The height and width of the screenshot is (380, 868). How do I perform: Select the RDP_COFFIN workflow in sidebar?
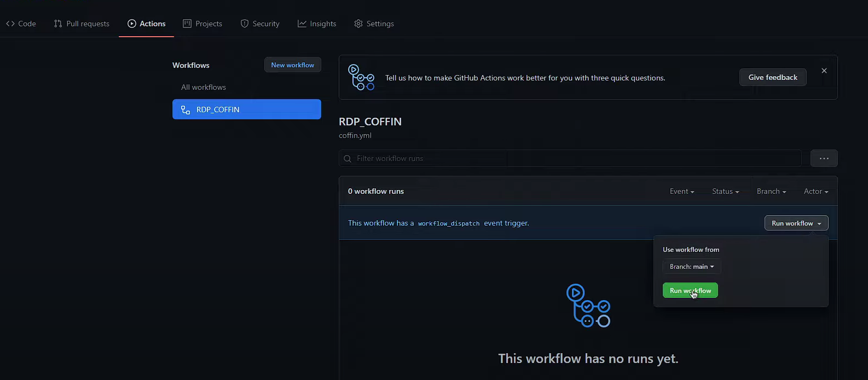[x=246, y=110]
